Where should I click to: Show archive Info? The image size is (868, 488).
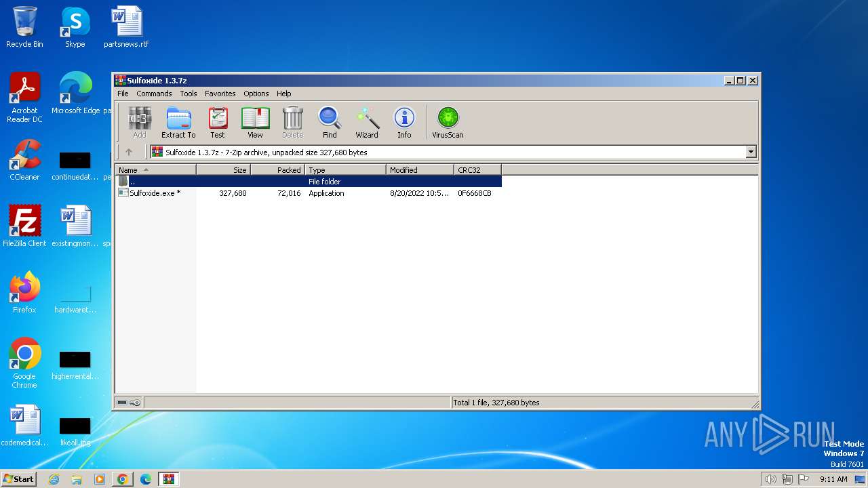[404, 123]
